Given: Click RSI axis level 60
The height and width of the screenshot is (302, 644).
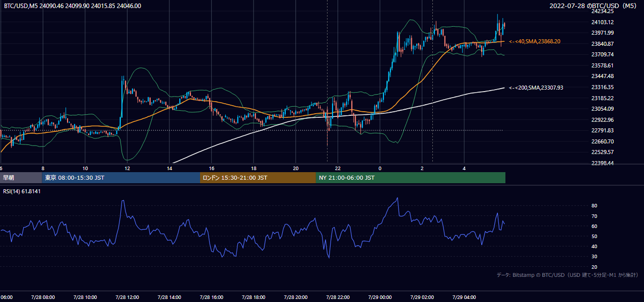Looking at the screenshot, I should tap(594, 226).
